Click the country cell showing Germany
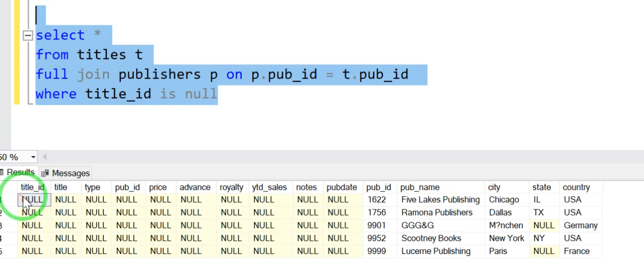This screenshot has height=271, width=644. click(580, 225)
